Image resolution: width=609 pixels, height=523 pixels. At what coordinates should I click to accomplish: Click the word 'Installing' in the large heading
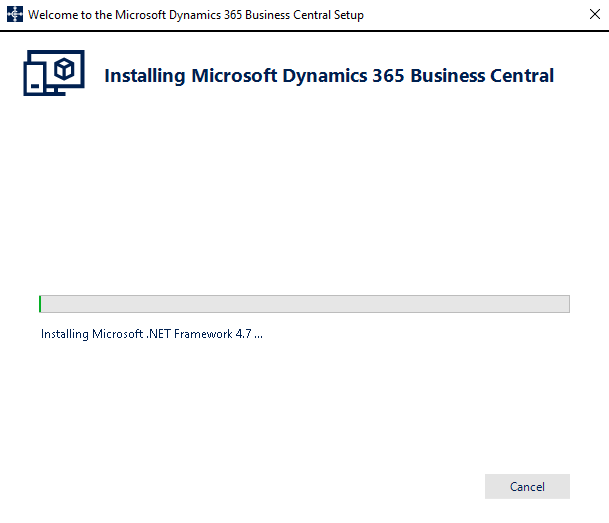pos(145,76)
